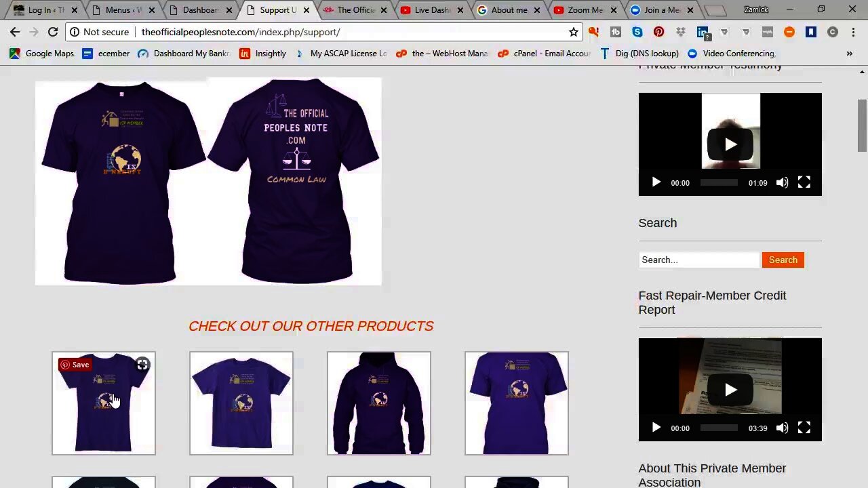Go back to the previous page

(15, 32)
